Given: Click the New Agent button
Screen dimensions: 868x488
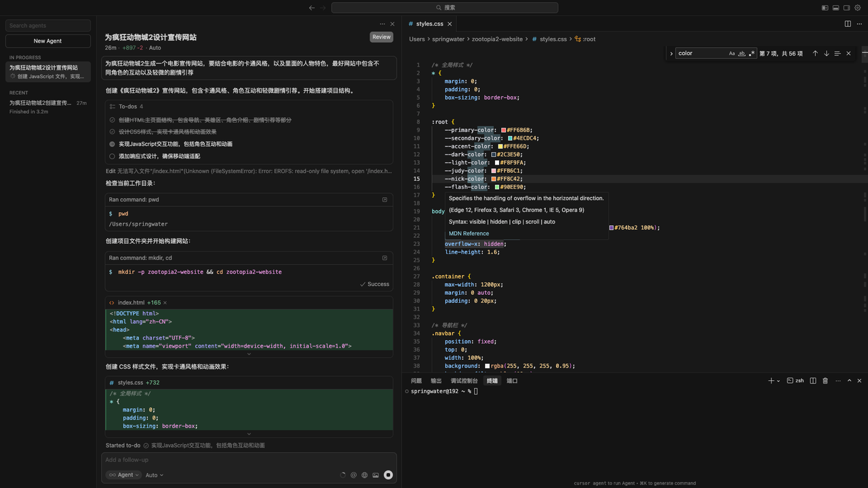Looking at the screenshot, I should click(x=47, y=41).
